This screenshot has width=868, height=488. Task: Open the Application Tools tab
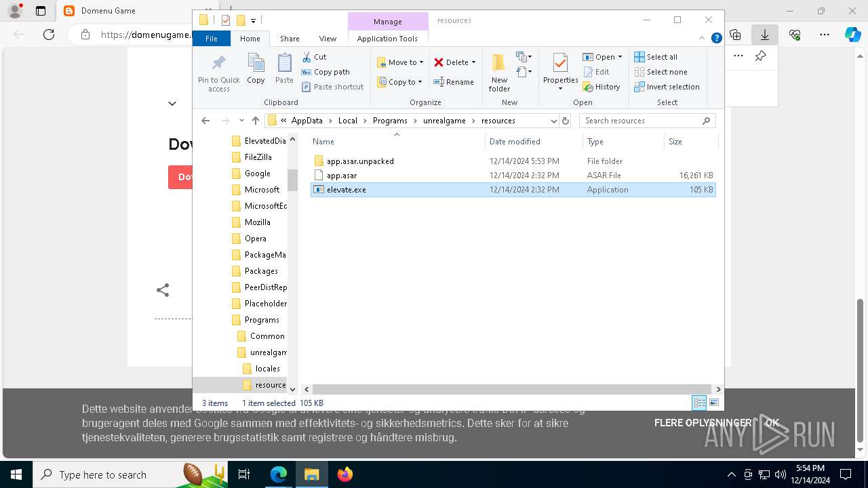[x=387, y=39]
